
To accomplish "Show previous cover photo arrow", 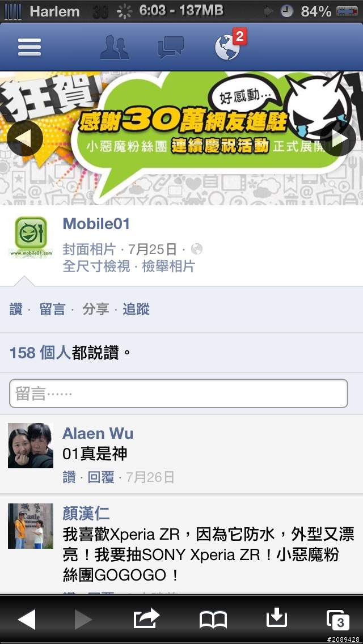I will tap(24, 138).
